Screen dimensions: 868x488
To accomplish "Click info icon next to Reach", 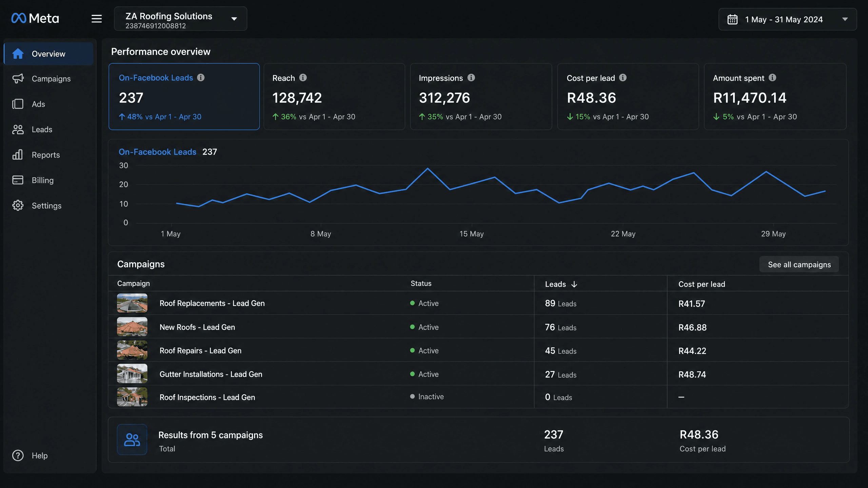I will pyautogui.click(x=303, y=78).
